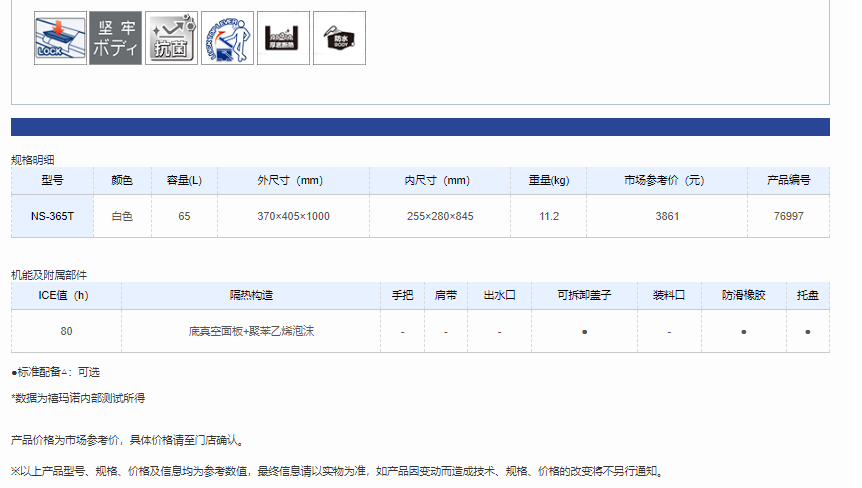The width and height of the screenshot is (862, 488).
Task: Click the gray 坚牢ボディ sturdy body icon
Action: 115,38
